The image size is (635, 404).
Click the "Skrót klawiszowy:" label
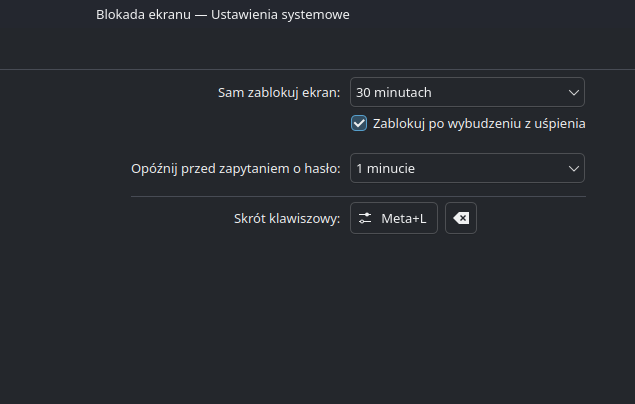pyautogui.click(x=287, y=218)
